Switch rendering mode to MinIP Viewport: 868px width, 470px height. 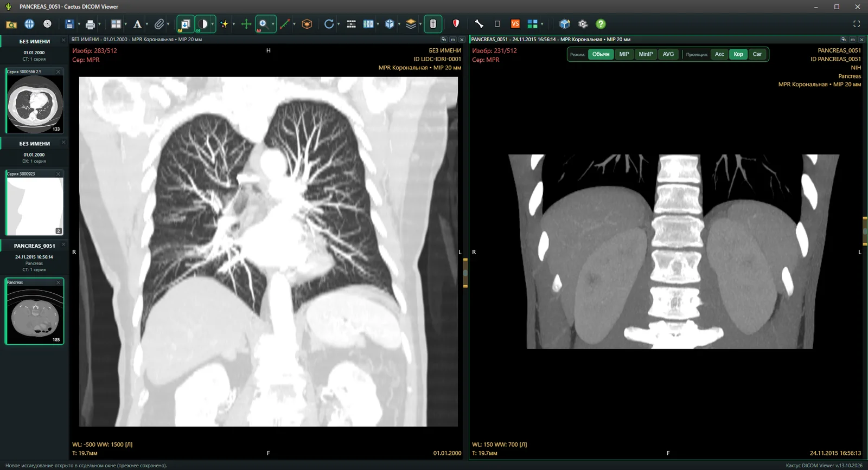pos(646,54)
